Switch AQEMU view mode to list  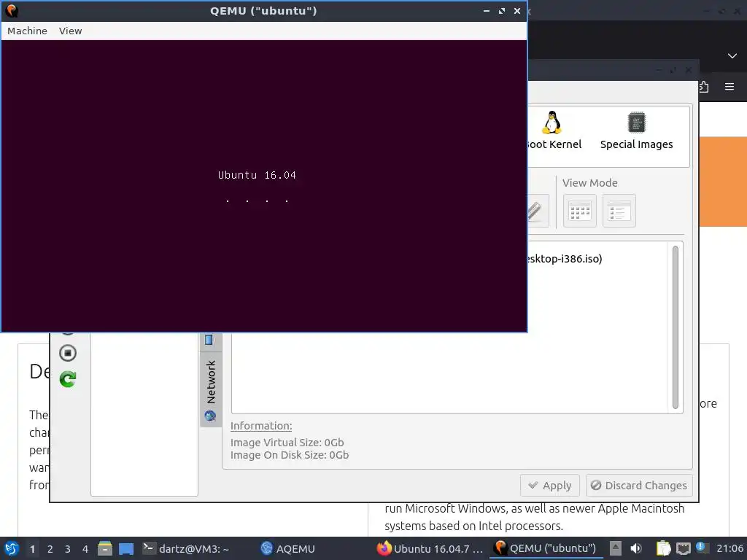[x=619, y=211]
